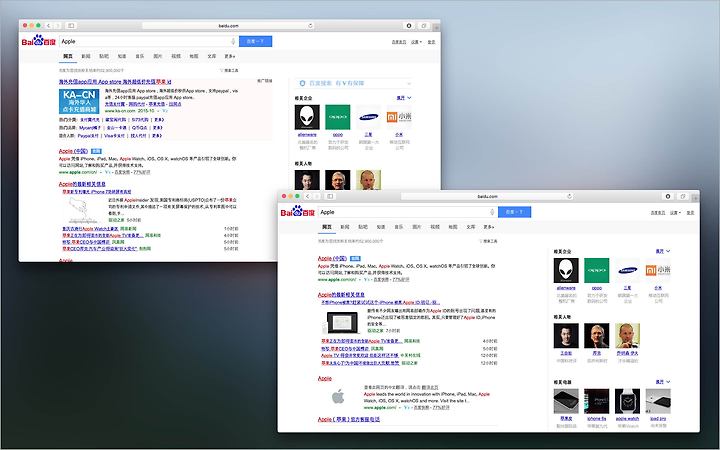
Task: Open small arrow beside www.ka-cn.com in rear window
Action: click(x=158, y=111)
